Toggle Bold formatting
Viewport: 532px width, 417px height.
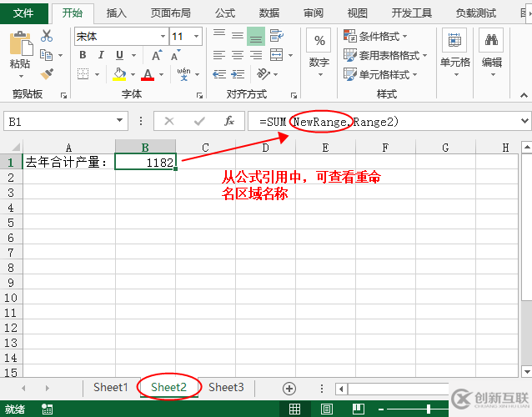point(83,55)
